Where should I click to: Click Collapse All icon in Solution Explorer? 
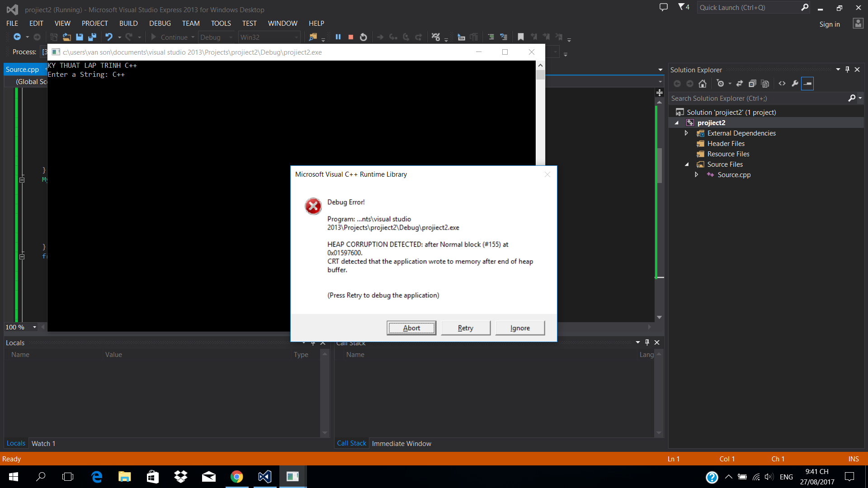(752, 84)
